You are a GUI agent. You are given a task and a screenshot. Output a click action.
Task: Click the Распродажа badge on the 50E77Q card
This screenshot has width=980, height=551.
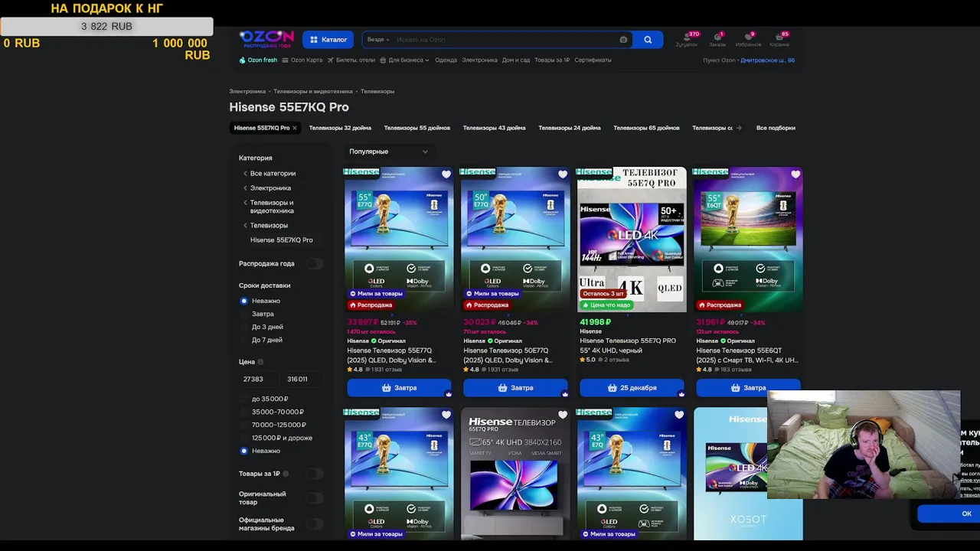[487, 305]
